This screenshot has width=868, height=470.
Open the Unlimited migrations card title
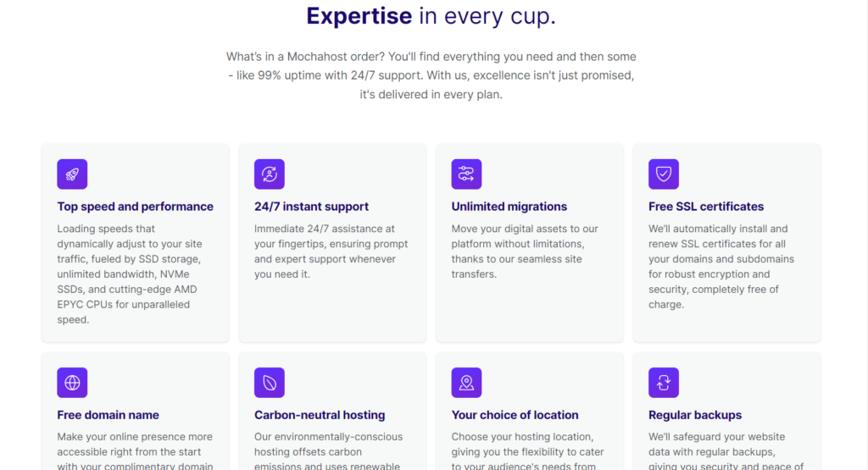click(509, 207)
